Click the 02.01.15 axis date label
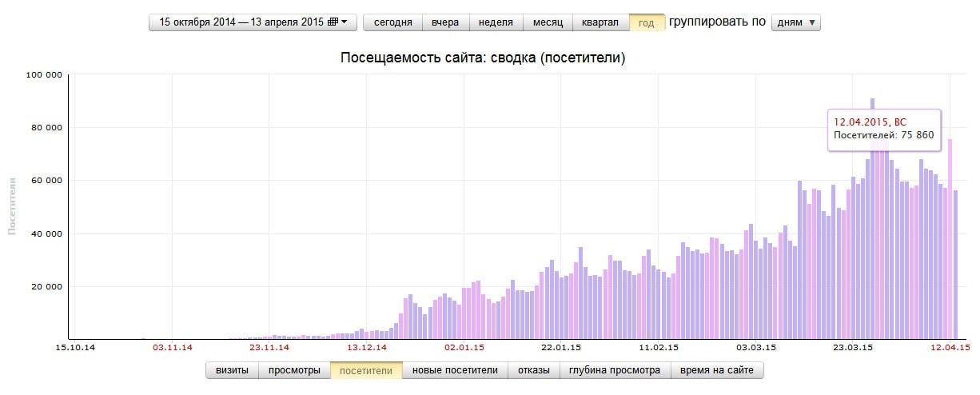The image size is (980, 395). pyautogui.click(x=464, y=348)
